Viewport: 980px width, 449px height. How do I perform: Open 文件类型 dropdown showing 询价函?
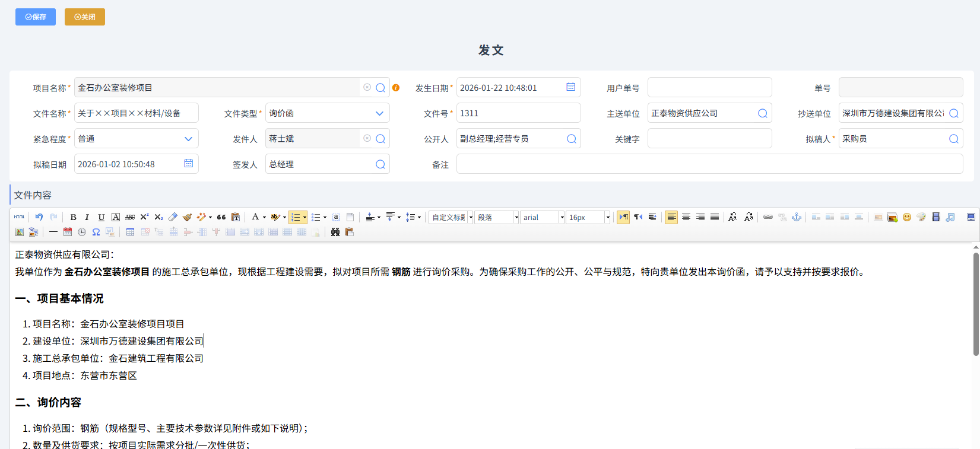(328, 113)
